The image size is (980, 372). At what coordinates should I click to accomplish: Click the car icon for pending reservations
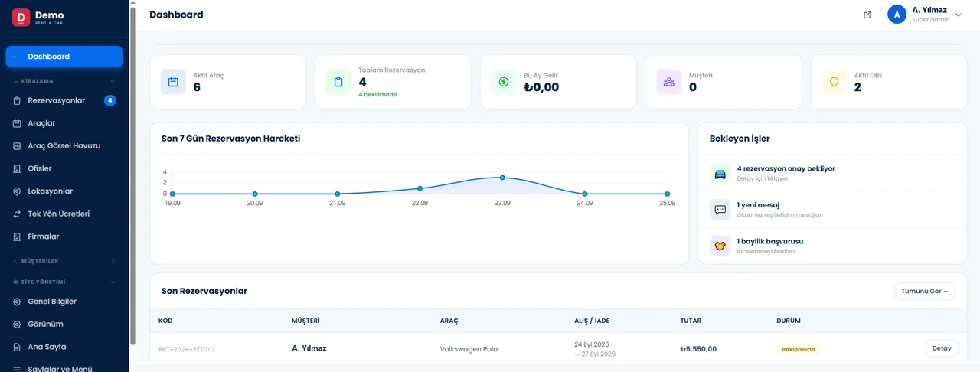[720, 173]
